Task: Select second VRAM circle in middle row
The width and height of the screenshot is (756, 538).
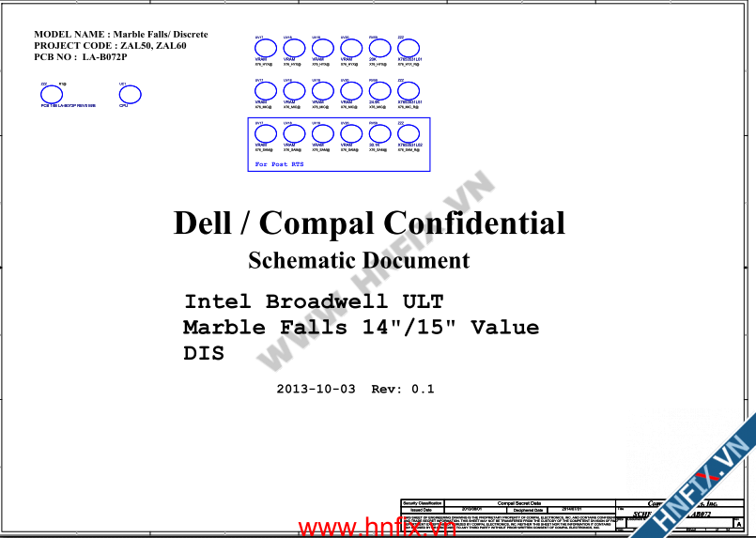Action: pyautogui.click(x=295, y=91)
